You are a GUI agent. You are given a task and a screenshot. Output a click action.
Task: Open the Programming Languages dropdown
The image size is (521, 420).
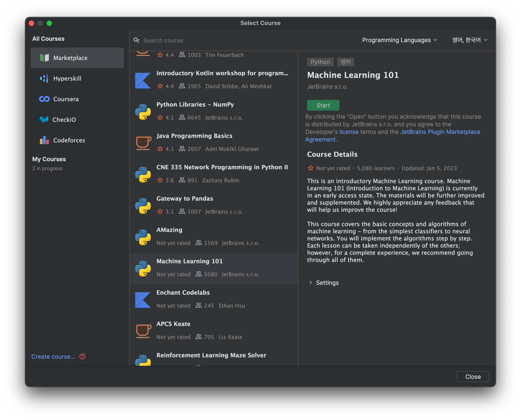click(399, 40)
